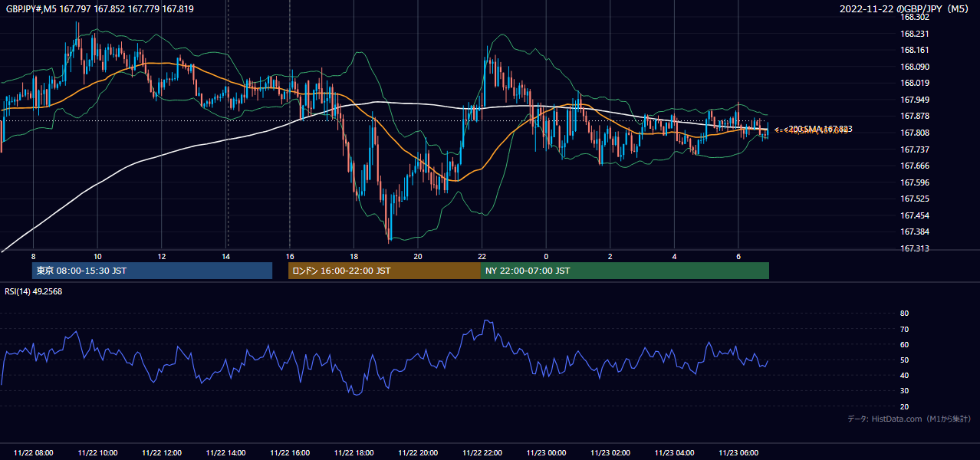
Task: Click the 11/22 20:00 date label
Action: 418,453
